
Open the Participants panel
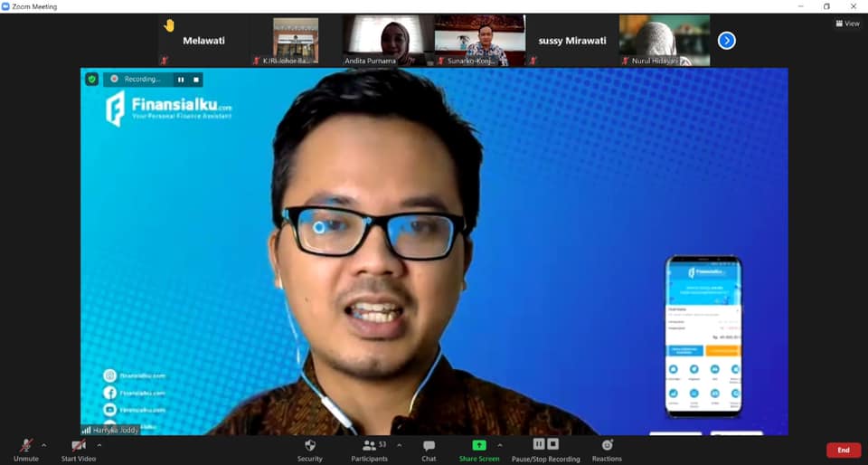[369, 447]
